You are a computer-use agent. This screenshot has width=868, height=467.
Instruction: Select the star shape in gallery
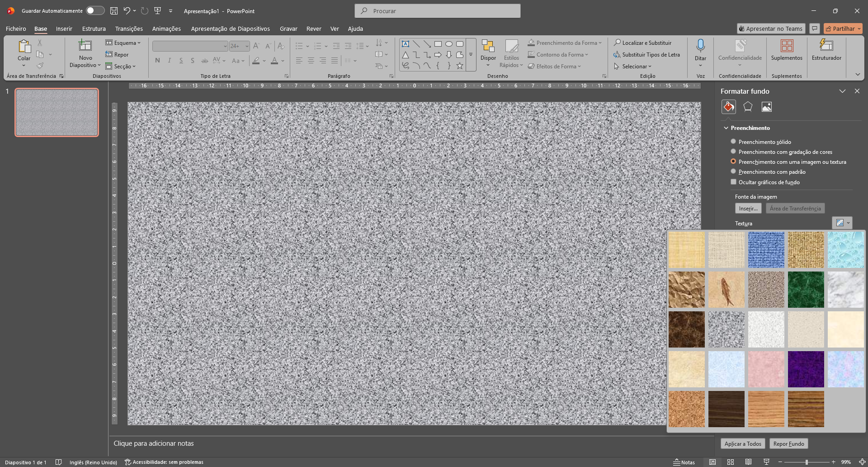point(460,66)
